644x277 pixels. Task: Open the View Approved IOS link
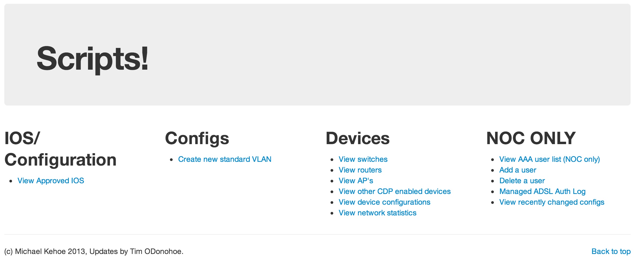tap(51, 181)
